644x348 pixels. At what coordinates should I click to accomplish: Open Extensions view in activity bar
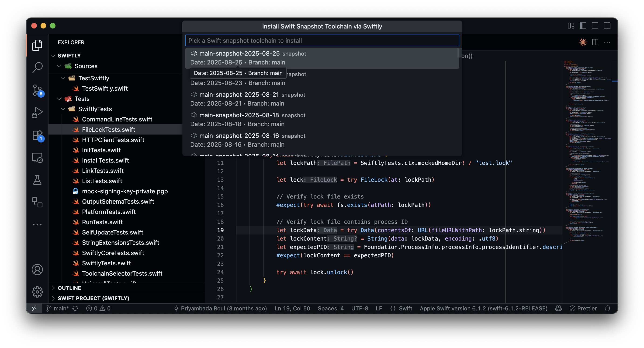(x=37, y=135)
